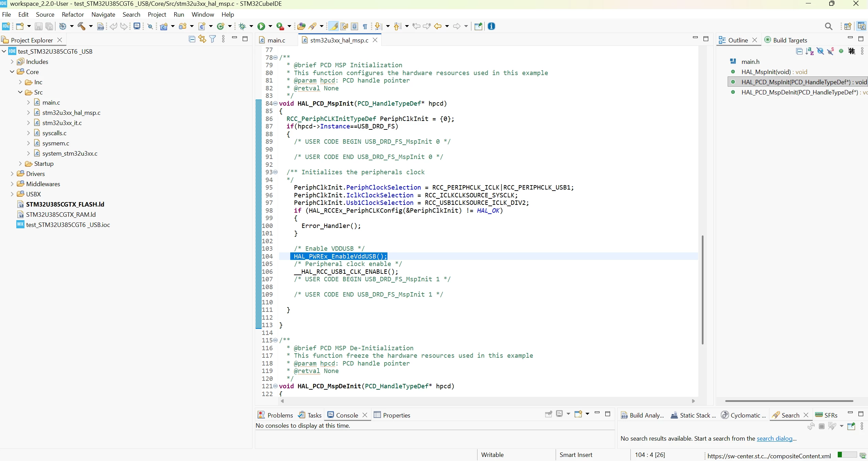Click the Open Console monitor icon in the toolbar

tap(137, 26)
